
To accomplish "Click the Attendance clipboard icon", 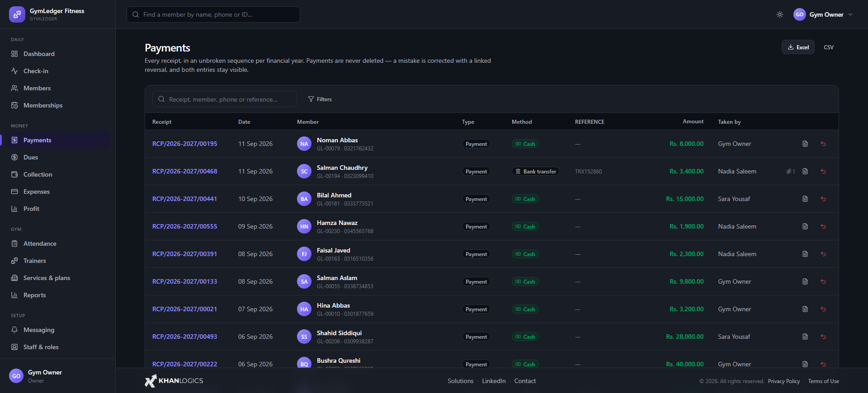I will click(14, 243).
